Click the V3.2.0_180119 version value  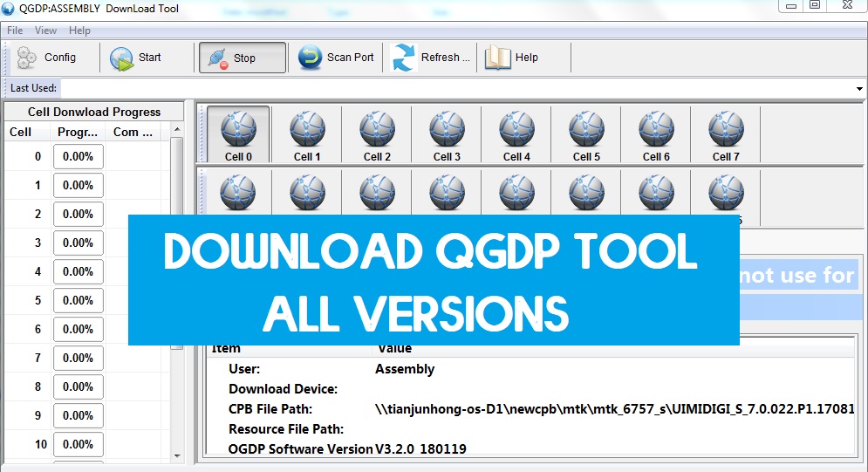[420, 448]
